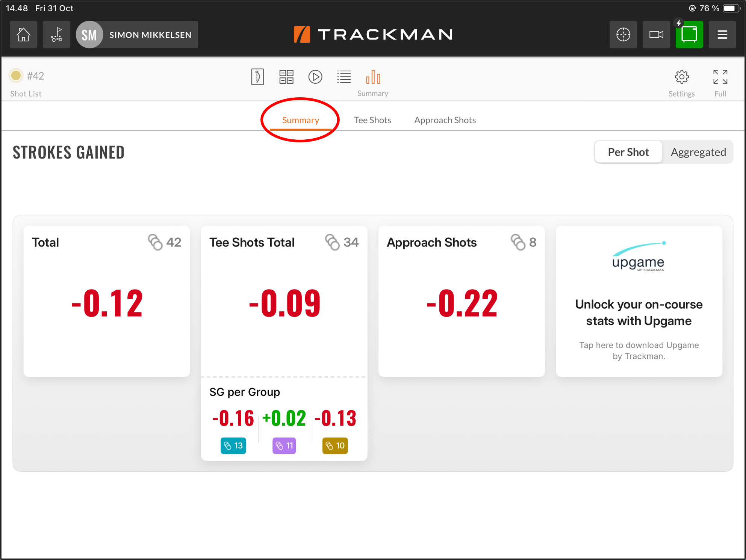Open the course navigation icon beside Home
This screenshot has width=746, height=560.
tap(56, 35)
